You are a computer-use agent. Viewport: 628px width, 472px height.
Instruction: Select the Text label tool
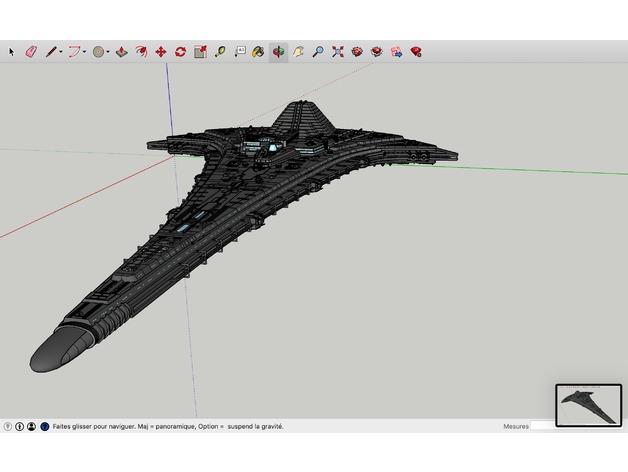(240, 52)
